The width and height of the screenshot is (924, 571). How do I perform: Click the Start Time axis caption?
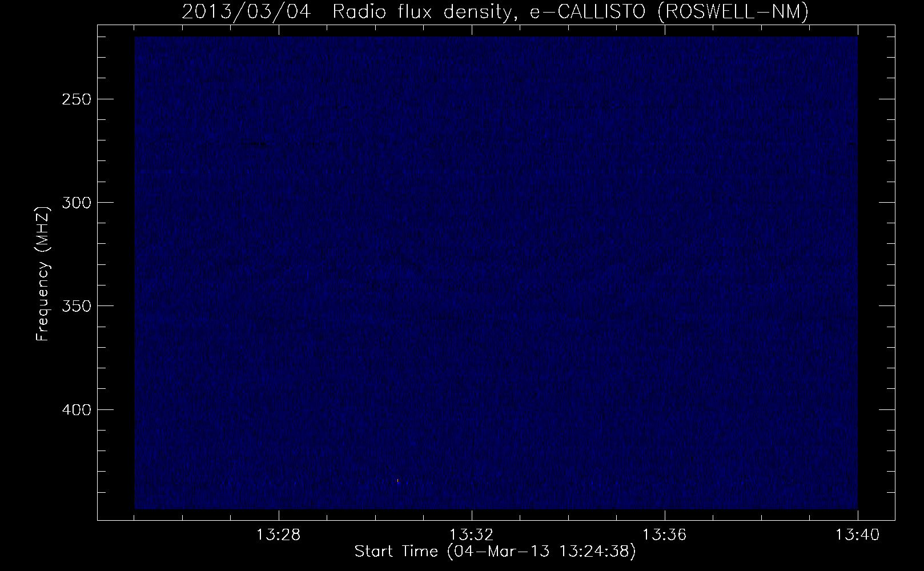point(495,552)
